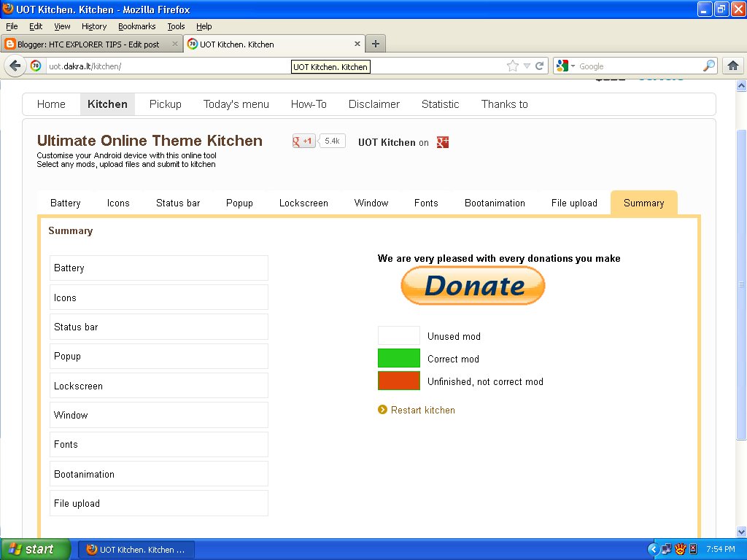Switch to the Icons tab

click(x=118, y=203)
